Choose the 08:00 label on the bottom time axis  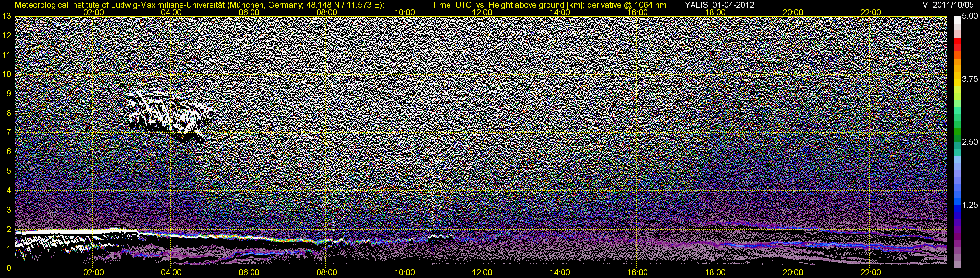click(x=327, y=273)
